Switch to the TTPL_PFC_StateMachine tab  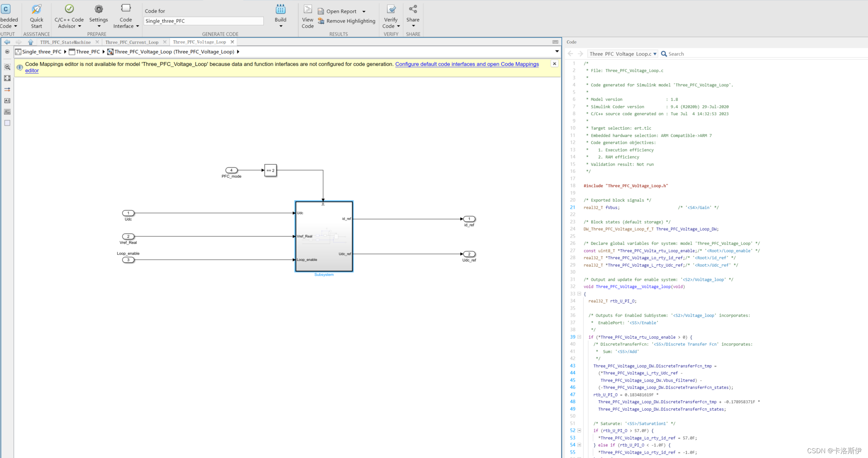coord(65,42)
